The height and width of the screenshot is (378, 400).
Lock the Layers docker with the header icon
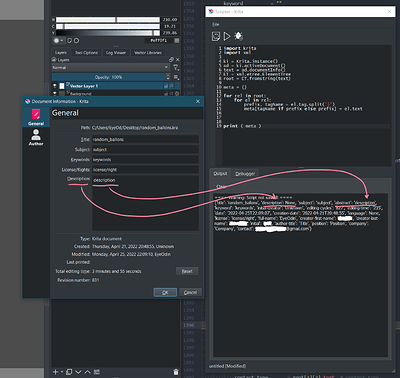tap(54, 60)
